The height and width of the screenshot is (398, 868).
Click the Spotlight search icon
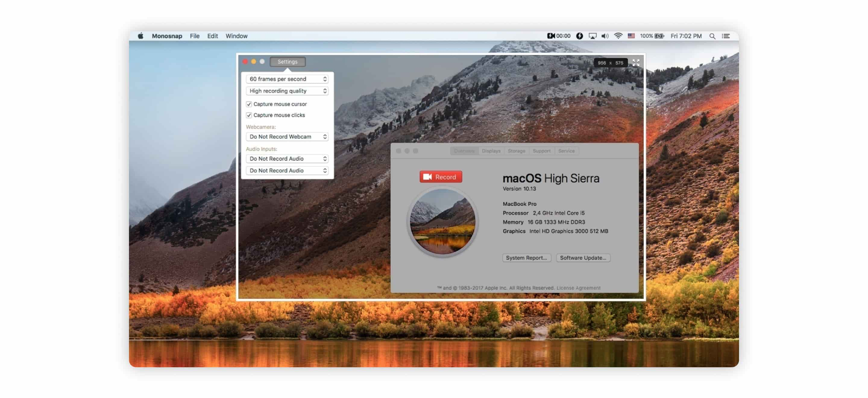(711, 35)
